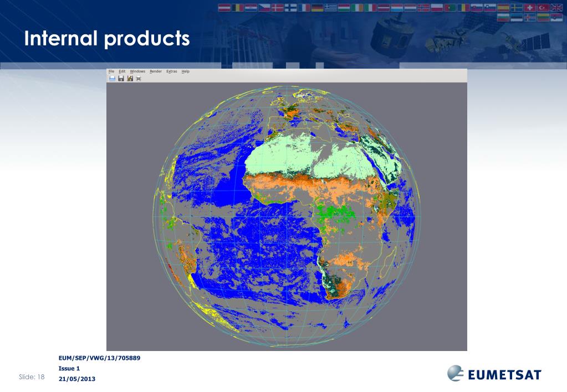The width and height of the screenshot is (567, 392).
Task: Open the File menu
Action: (x=111, y=71)
